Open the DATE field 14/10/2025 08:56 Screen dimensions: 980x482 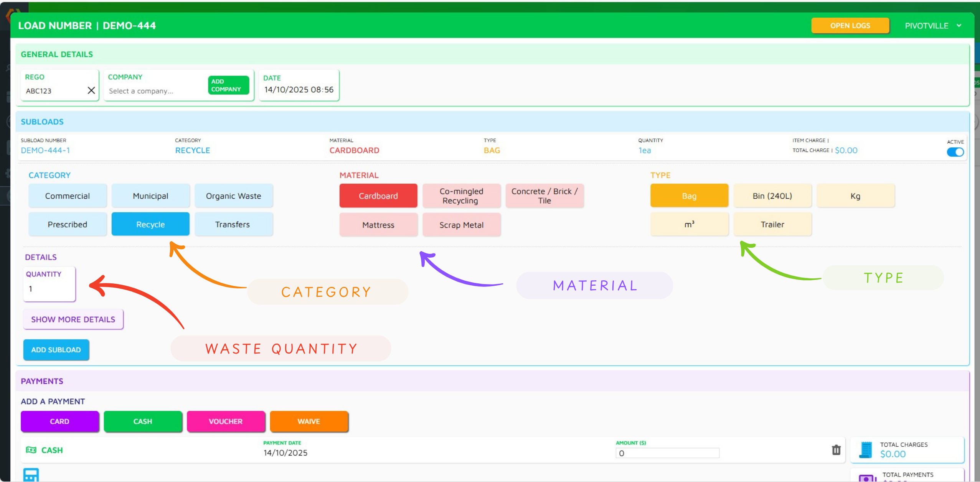(299, 89)
